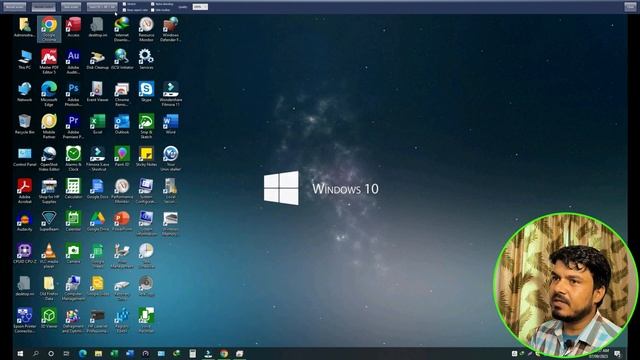Select the 3D Viewer desktop shortcut
Screen dimensions: 640x360
(49, 318)
